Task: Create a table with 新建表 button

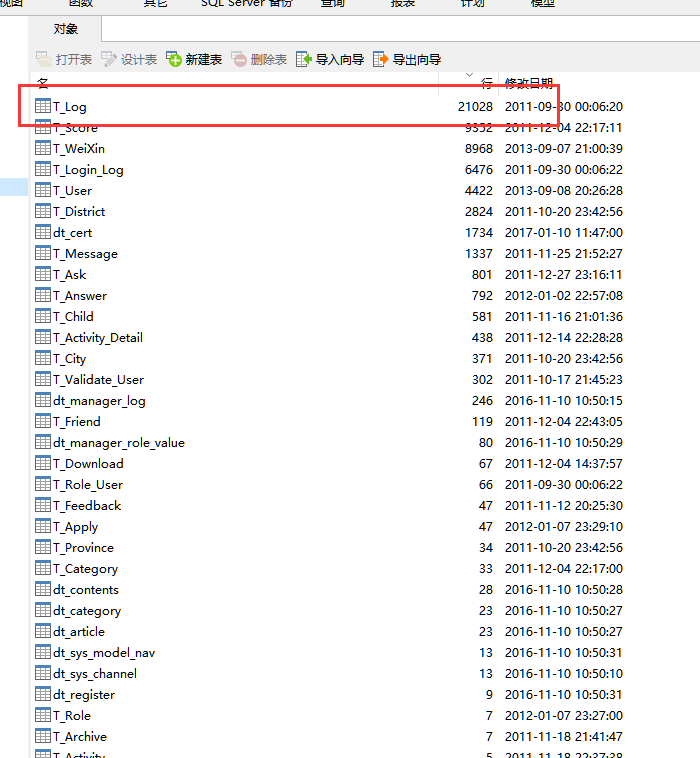Action: [x=174, y=60]
